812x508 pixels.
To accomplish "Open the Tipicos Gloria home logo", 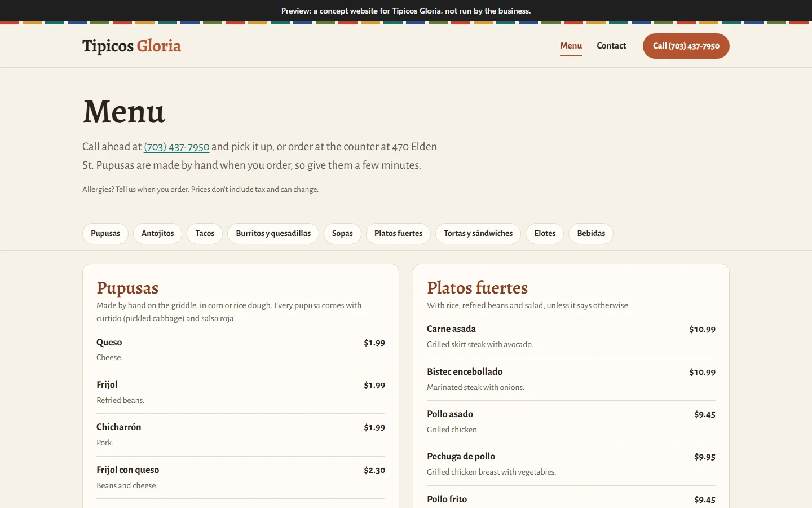I will click(131, 46).
